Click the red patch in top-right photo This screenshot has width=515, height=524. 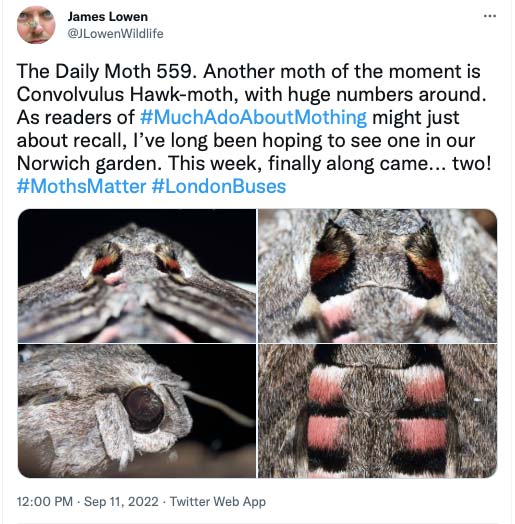point(328,266)
